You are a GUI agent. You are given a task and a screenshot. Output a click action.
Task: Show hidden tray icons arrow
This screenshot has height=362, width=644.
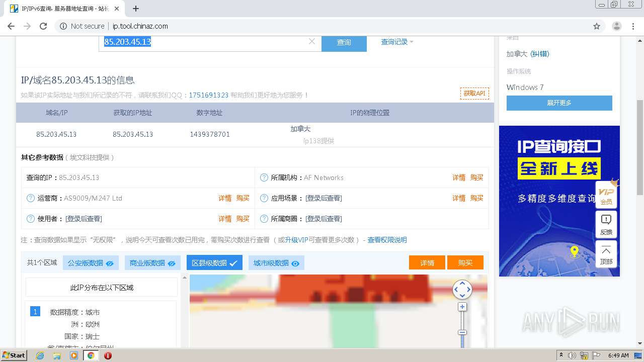(x=561, y=355)
